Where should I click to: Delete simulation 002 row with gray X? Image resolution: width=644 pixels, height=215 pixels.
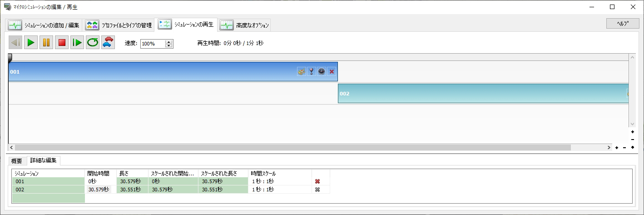(317, 190)
